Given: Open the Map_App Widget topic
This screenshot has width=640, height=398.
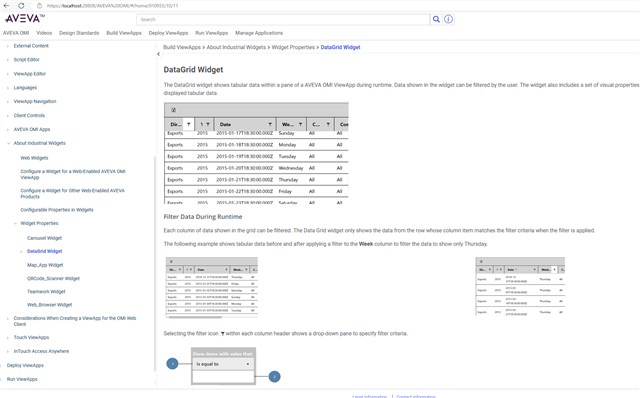Looking at the screenshot, I should 45,265.
